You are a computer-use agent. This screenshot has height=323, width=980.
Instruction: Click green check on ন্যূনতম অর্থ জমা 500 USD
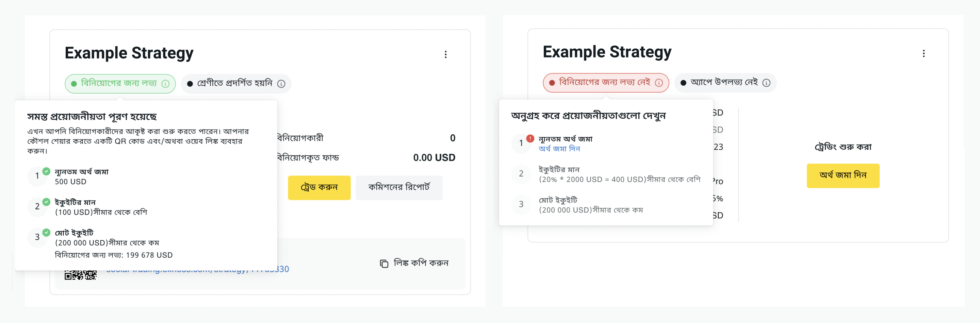point(46,171)
